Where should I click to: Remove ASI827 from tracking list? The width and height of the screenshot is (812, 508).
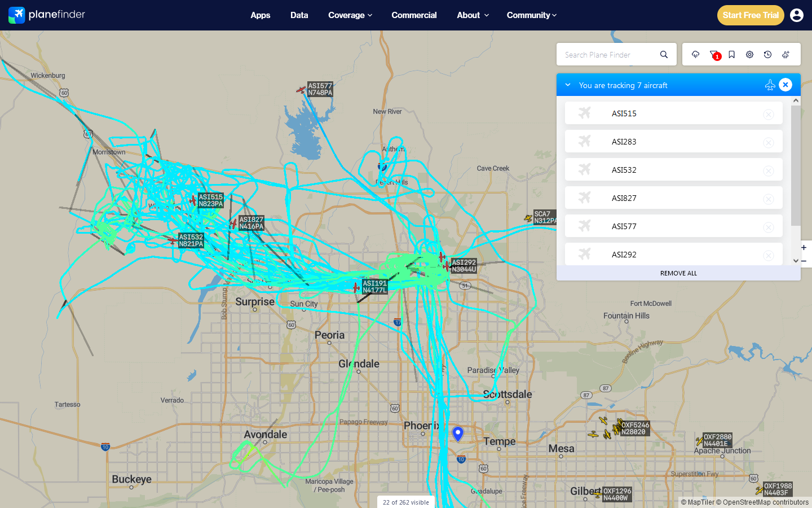pyautogui.click(x=769, y=199)
